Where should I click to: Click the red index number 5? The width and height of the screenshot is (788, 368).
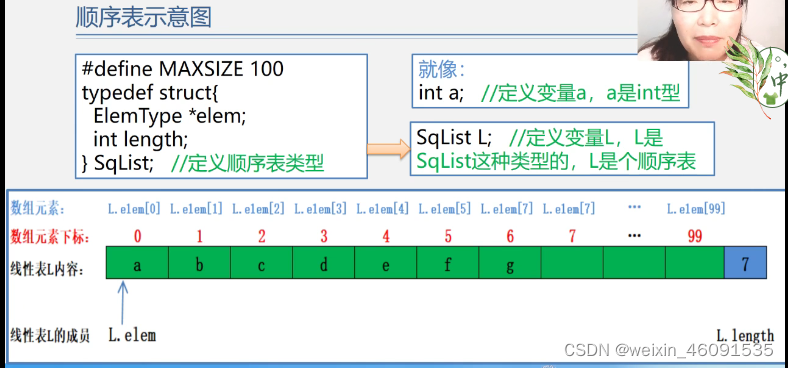[x=448, y=236]
